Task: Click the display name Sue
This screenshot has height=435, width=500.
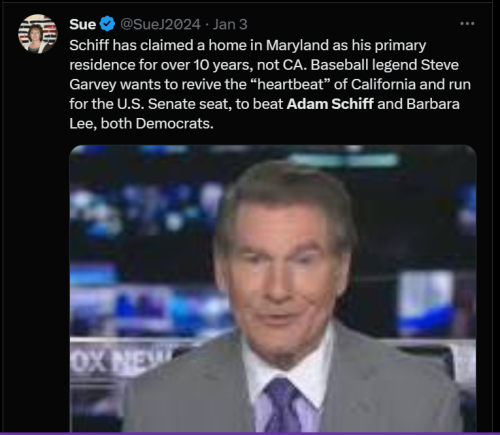Action: (x=83, y=24)
